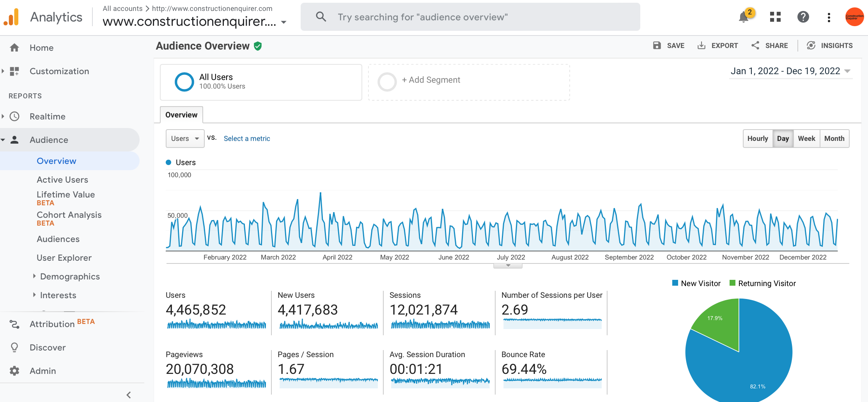868x402 pixels.
Task: Switch chart granularity to Hourly
Action: coord(758,139)
